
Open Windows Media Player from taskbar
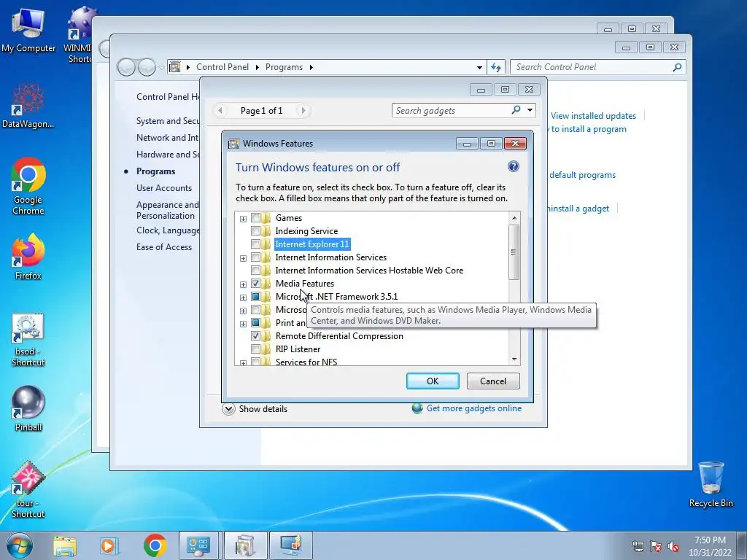(x=108, y=545)
